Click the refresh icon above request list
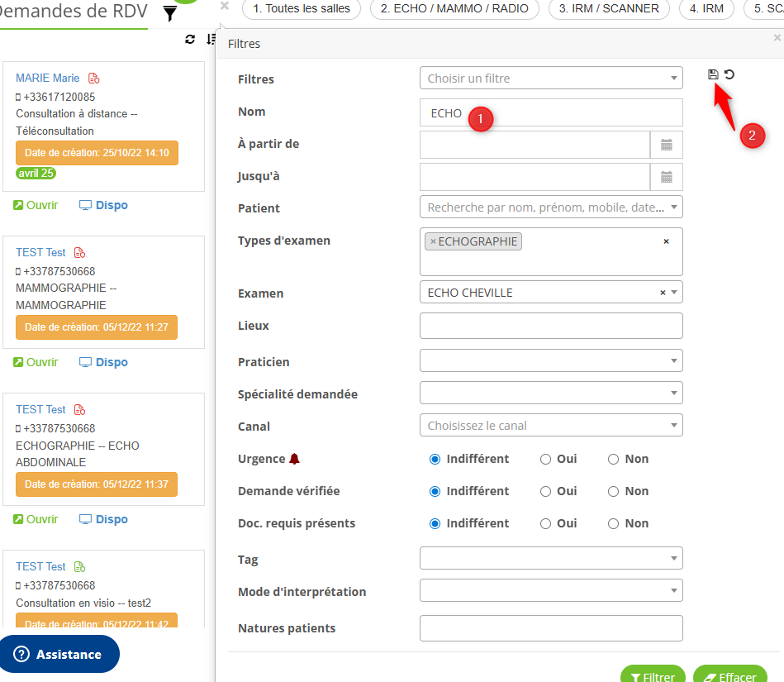Viewport: 784px width, 682px height. pyautogui.click(x=191, y=40)
